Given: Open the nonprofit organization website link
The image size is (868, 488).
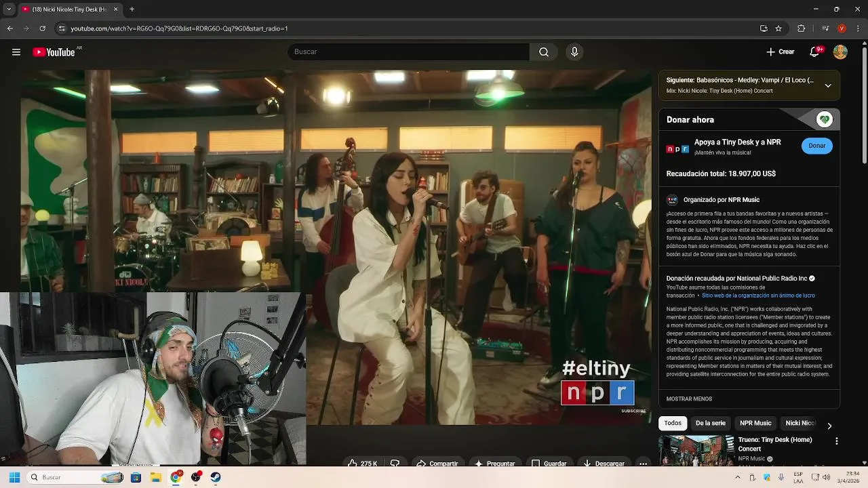Looking at the screenshot, I should 758,296.
